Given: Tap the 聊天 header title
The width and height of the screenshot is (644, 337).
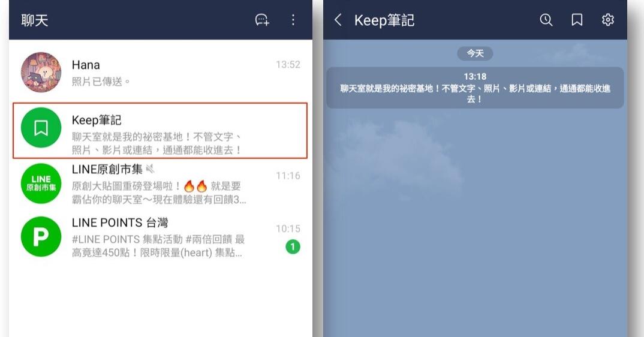Looking at the screenshot, I should pos(35,20).
